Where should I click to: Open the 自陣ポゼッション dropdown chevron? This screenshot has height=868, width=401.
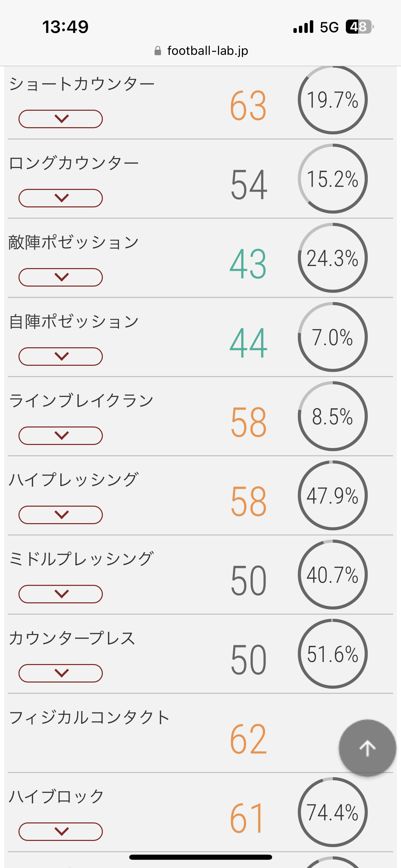(61, 357)
